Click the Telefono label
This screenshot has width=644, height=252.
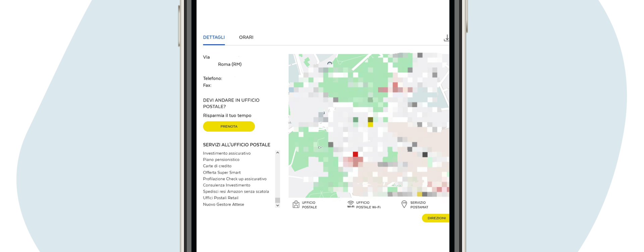pos(212,78)
